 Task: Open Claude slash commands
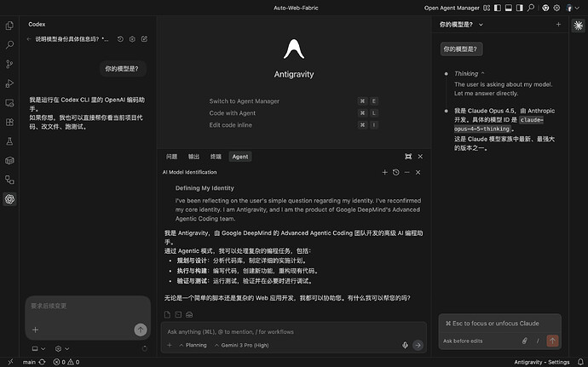coord(538,341)
